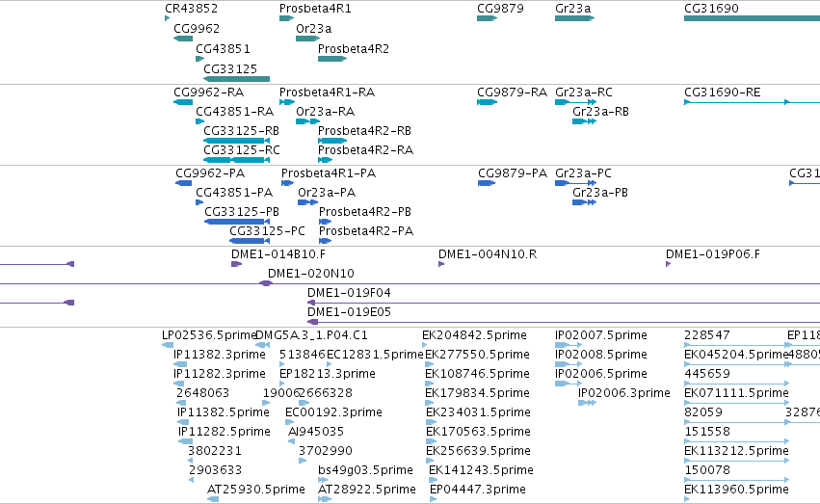Viewport: 820px width, 504px height.
Task: Select transcript Prosbeta4R2-RB
Action: point(365,131)
